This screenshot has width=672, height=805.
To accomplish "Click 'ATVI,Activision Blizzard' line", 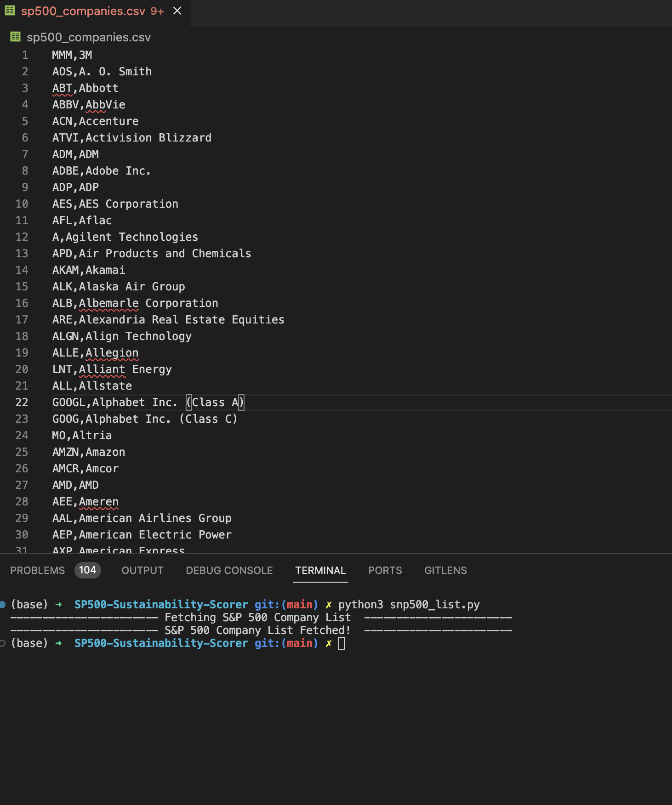I will tap(132, 138).
